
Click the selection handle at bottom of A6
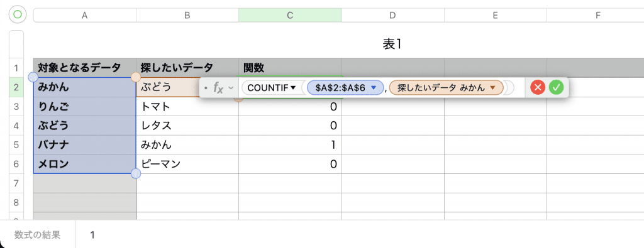pyautogui.click(x=136, y=174)
